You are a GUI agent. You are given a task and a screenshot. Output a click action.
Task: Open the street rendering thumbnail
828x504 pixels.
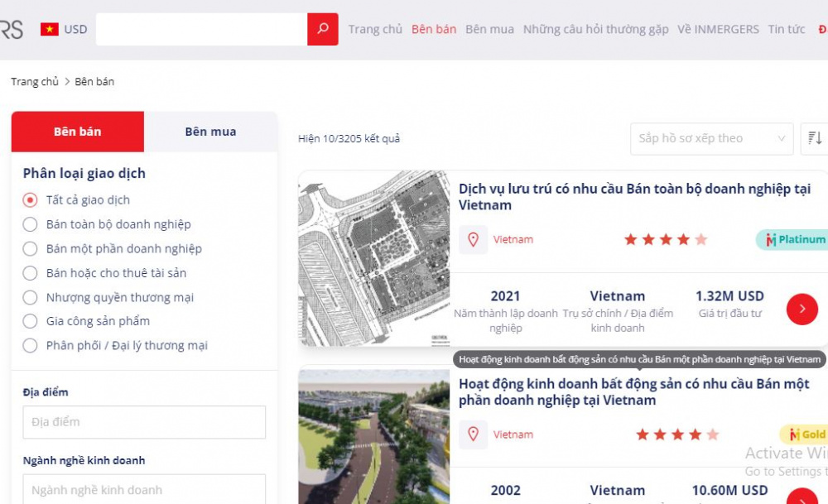coord(374,437)
